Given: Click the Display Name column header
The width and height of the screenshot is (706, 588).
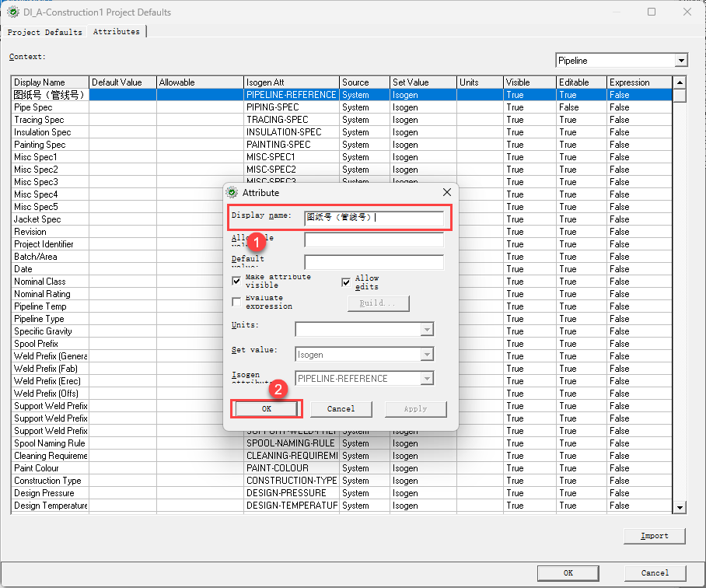Looking at the screenshot, I should point(50,82).
